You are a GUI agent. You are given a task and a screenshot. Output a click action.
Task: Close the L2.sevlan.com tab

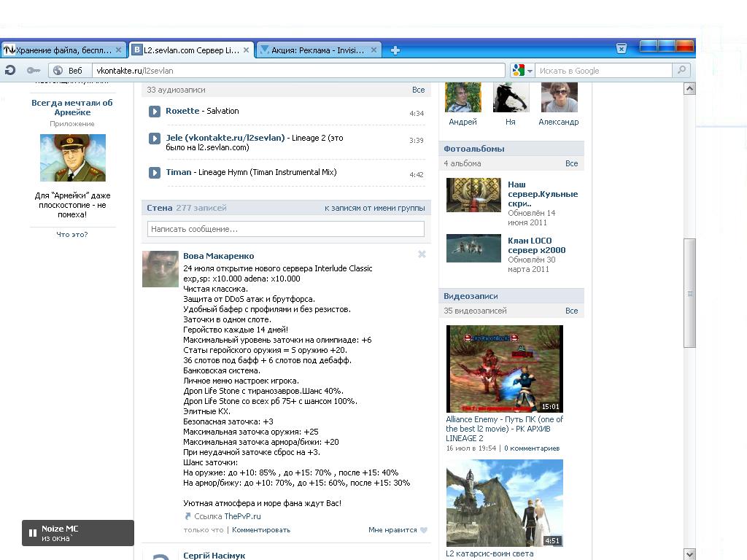tap(246, 50)
